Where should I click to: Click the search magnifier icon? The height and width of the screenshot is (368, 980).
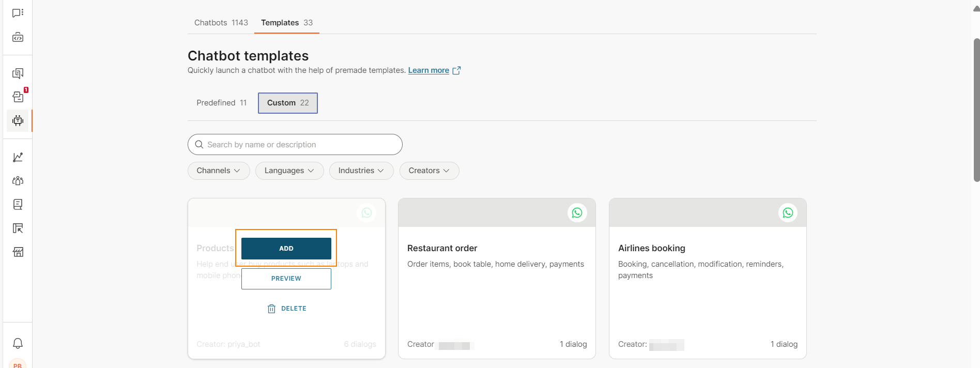[199, 145]
